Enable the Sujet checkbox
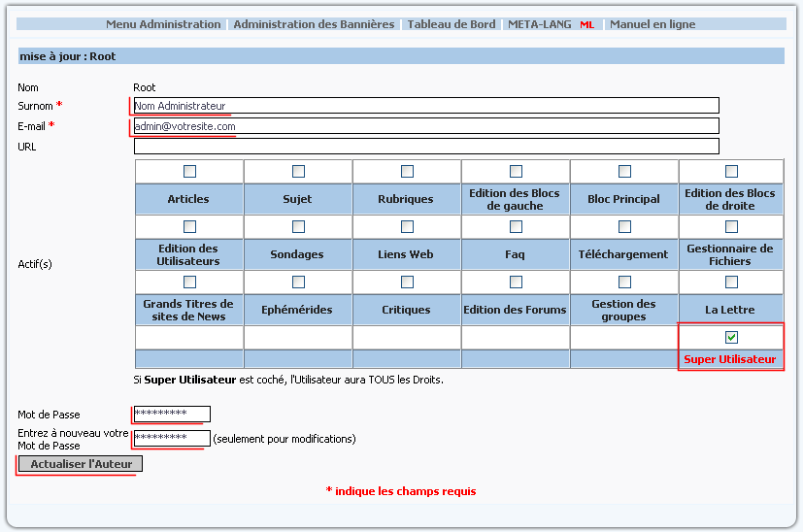This screenshot has height=532, width=803. [x=298, y=171]
